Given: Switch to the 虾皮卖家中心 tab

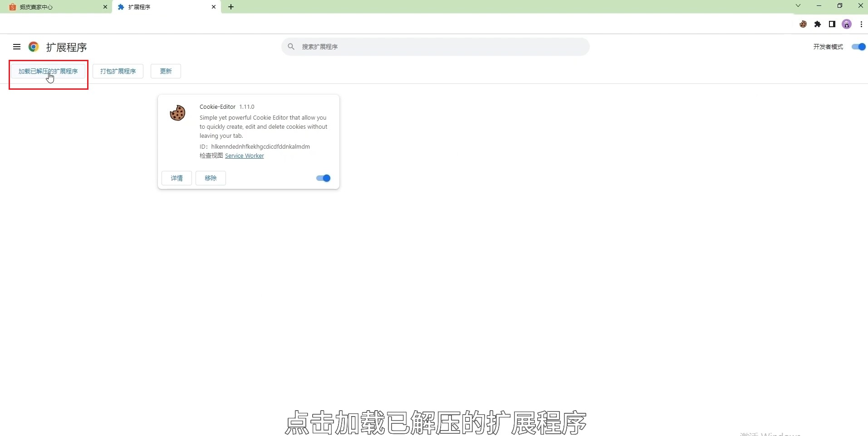Looking at the screenshot, I should (55, 7).
